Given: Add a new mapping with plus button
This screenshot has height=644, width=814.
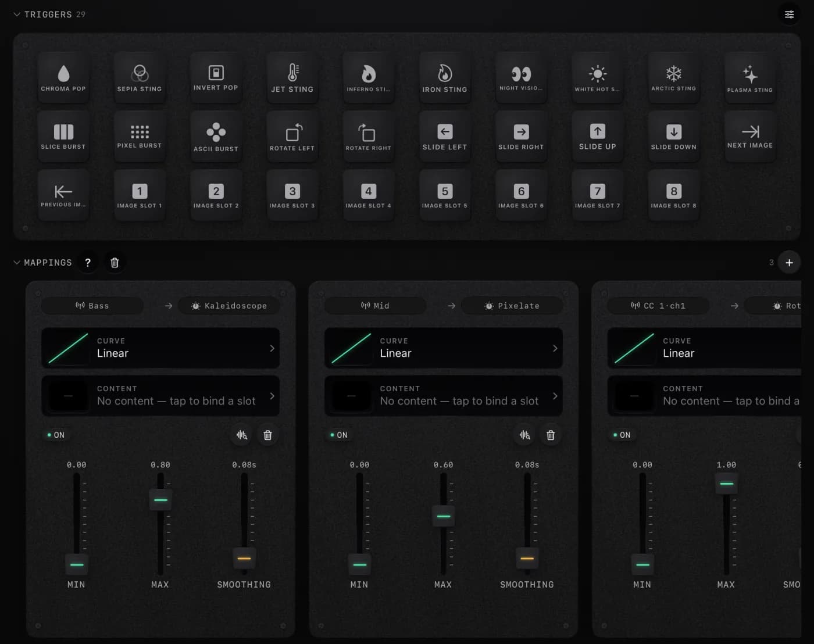Looking at the screenshot, I should (789, 263).
